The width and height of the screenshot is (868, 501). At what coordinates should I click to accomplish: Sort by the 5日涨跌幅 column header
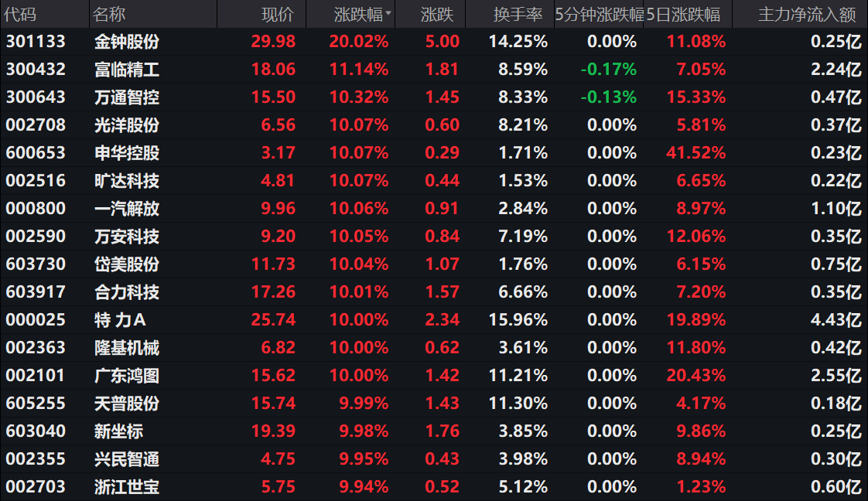[684, 15]
